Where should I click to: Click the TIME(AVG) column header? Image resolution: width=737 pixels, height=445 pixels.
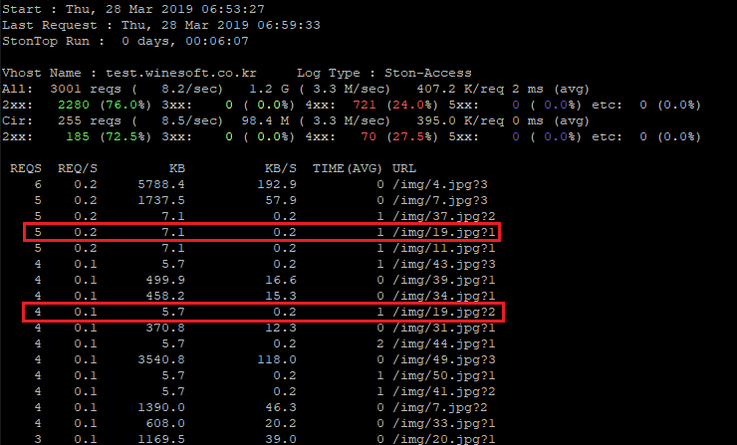click(x=347, y=169)
